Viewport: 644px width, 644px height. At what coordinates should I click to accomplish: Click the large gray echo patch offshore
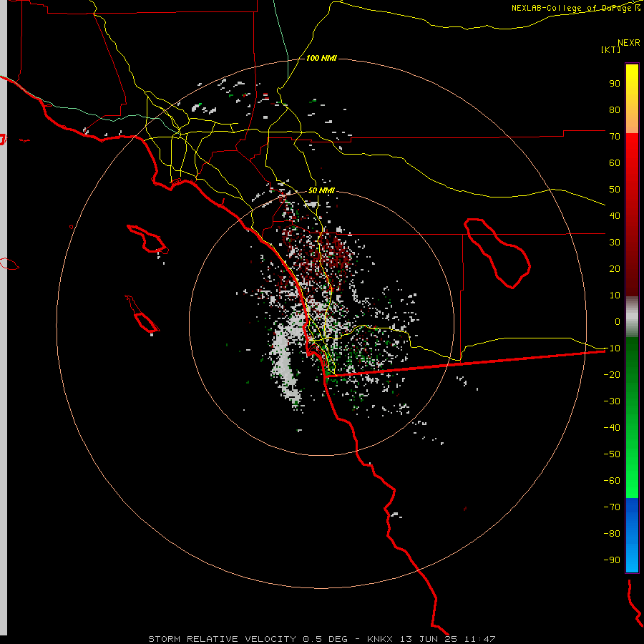287,361
